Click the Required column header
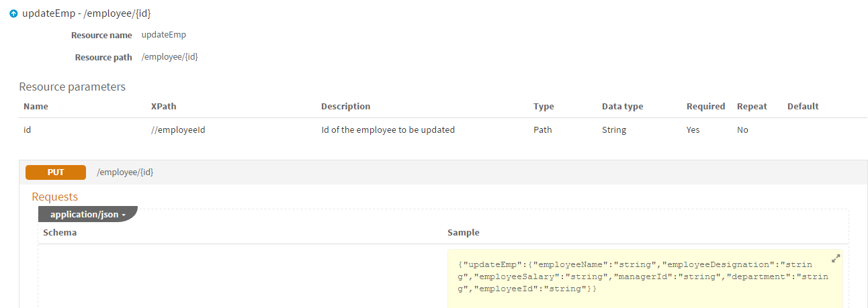This screenshot has height=308, width=868. coord(705,106)
